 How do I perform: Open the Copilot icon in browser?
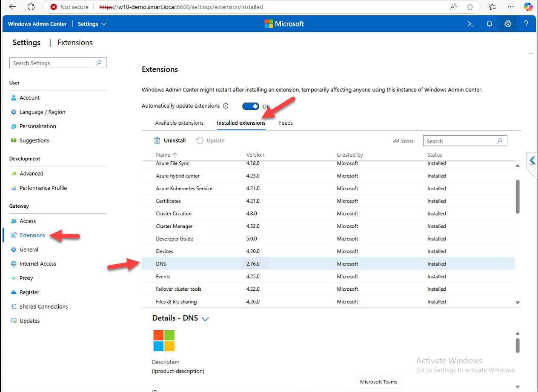point(528,7)
